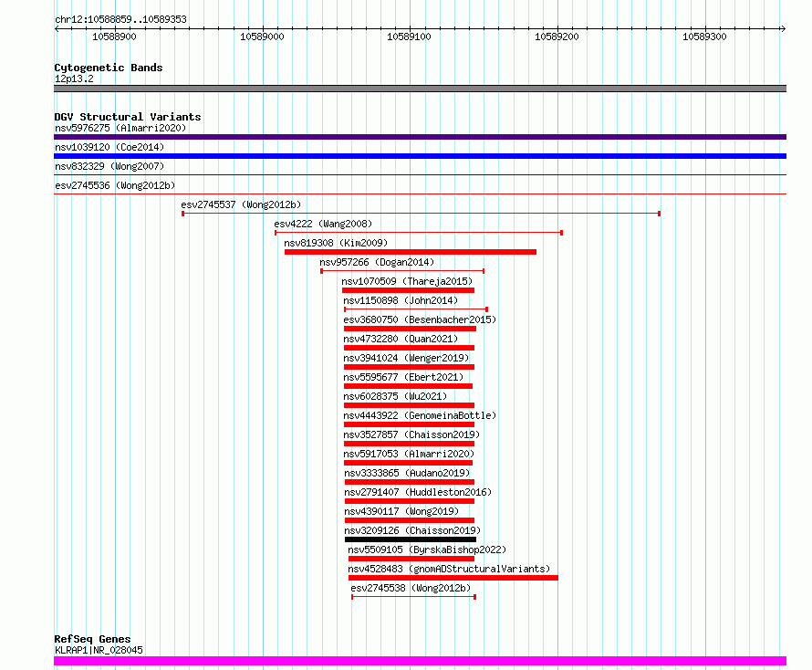Click nsv957266 (Dogan2014) variant label
This screenshot has width=812, height=670.
377,262
